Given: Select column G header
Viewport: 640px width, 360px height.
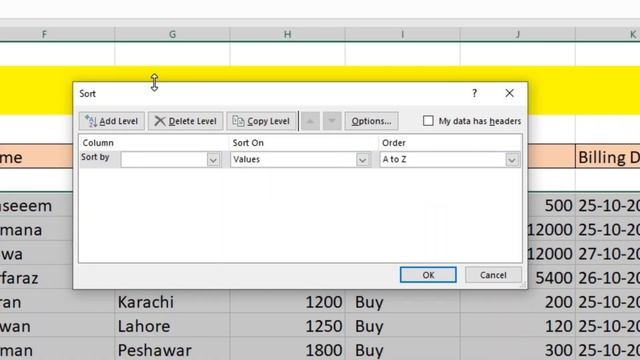Looking at the screenshot, I should coord(172,34).
